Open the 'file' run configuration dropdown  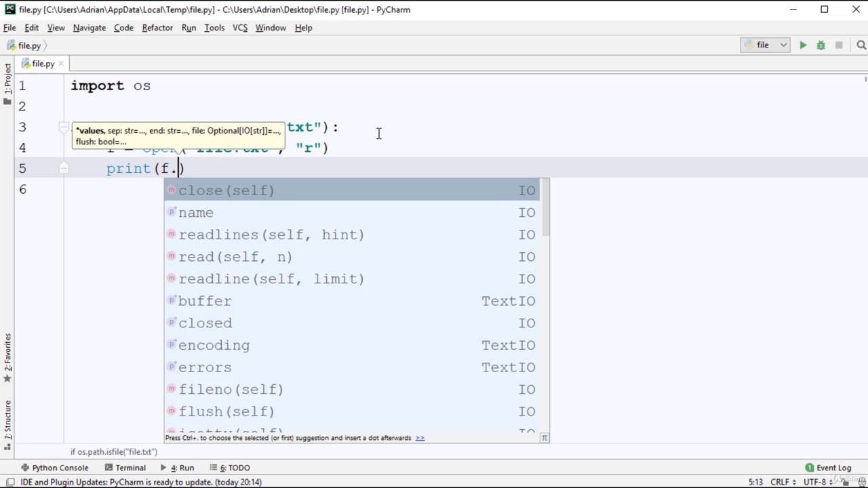(x=765, y=45)
